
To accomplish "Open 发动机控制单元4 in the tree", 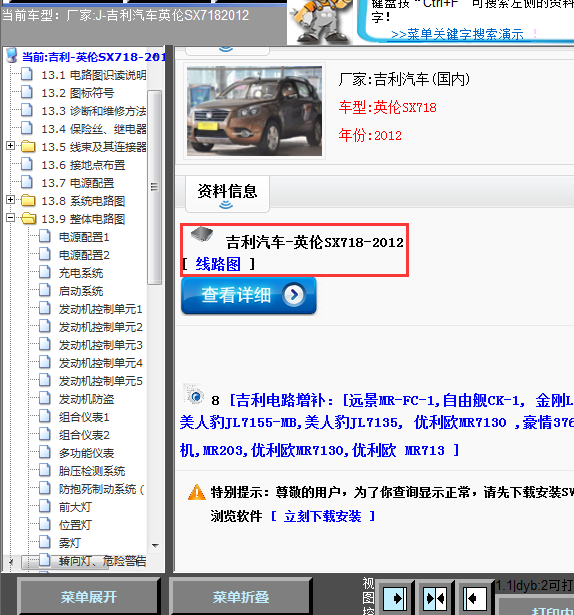I will pyautogui.click(x=100, y=363).
